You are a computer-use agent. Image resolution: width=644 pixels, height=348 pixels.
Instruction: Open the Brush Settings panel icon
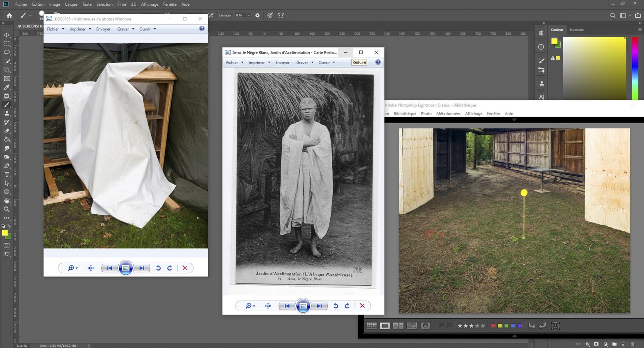[541, 60]
